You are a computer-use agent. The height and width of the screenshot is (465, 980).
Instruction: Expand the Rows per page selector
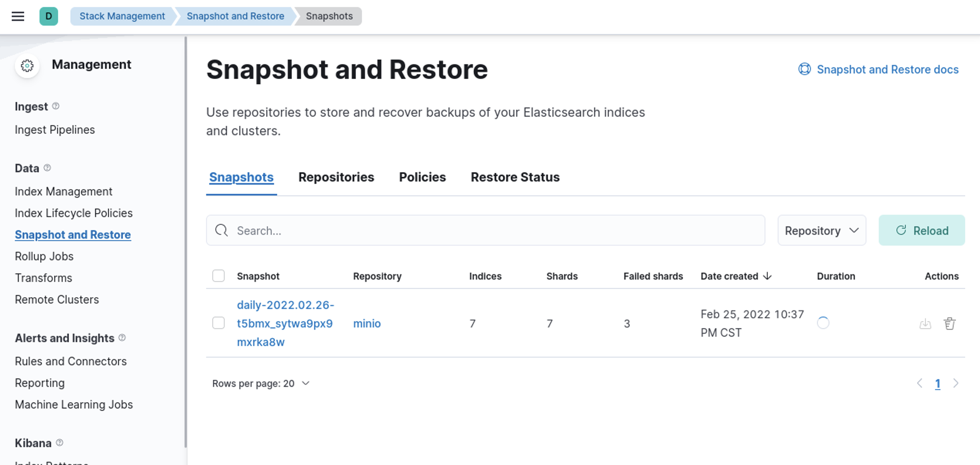coord(261,384)
